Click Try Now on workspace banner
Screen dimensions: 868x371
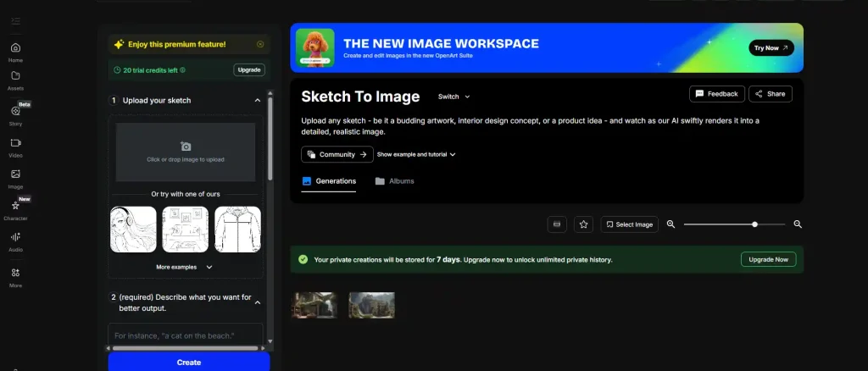pyautogui.click(x=771, y=48)
